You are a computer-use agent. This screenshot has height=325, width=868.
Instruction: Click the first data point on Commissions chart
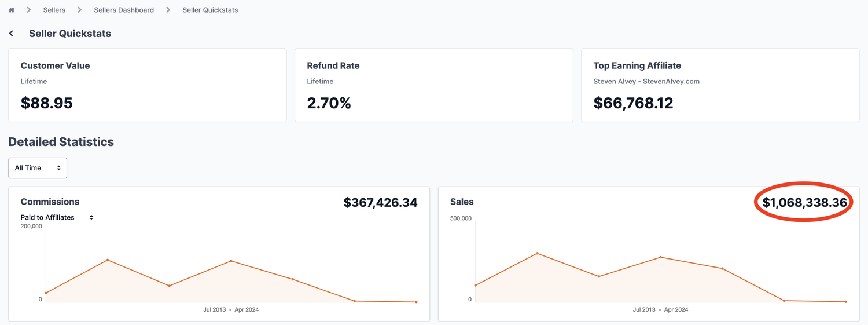point(46,293)
